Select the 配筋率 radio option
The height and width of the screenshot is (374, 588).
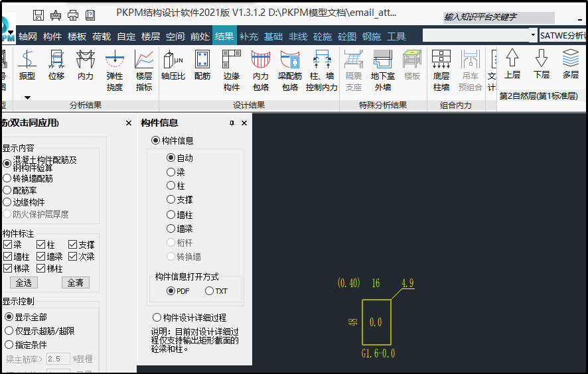[x=20, y=190]
